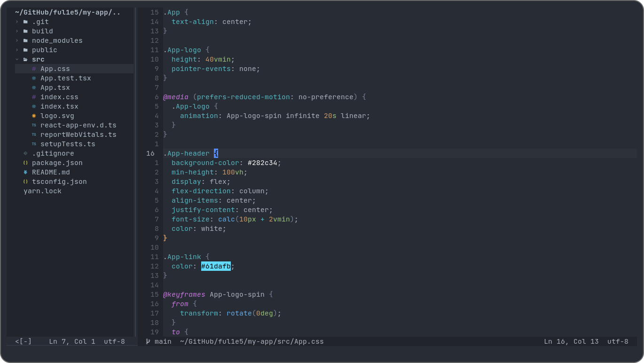The height and width of the screenshot is (363, 644).
Task: Click the CSS hash icon next to App.css
Action: point(34,69)
